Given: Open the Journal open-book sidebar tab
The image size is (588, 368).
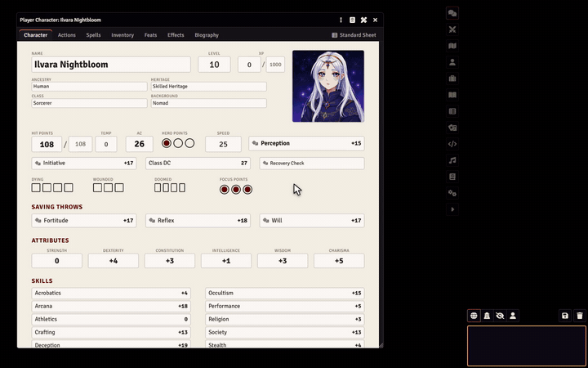Looking at the screenshot, I should pyautogui.click(x=452, y=95).
